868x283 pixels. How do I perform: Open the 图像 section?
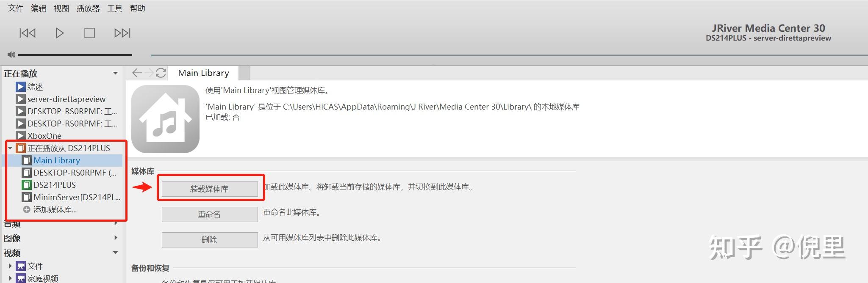pyautogui.click(x=12, y=238)
